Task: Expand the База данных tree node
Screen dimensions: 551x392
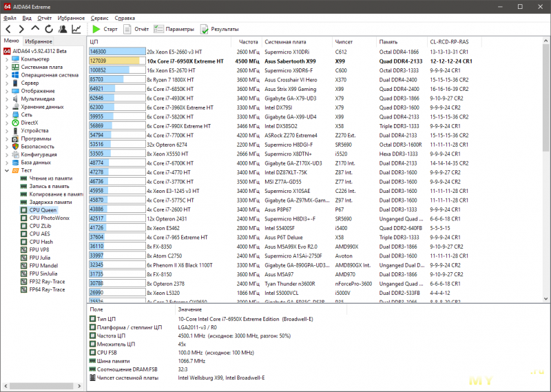Action: click(7, 163)
